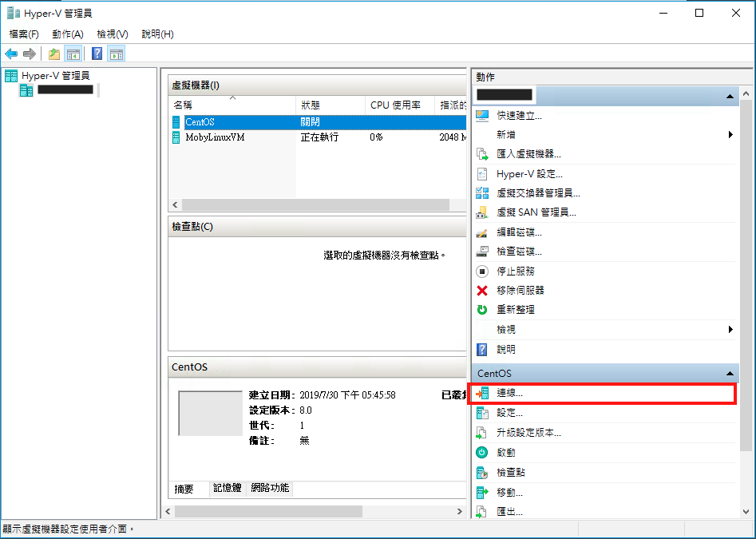The width and height of the screenshot is (756, 539).
Task: Click the CentOS 設定 settings icon
Action: pyautogui.click(x=482, y=413)
